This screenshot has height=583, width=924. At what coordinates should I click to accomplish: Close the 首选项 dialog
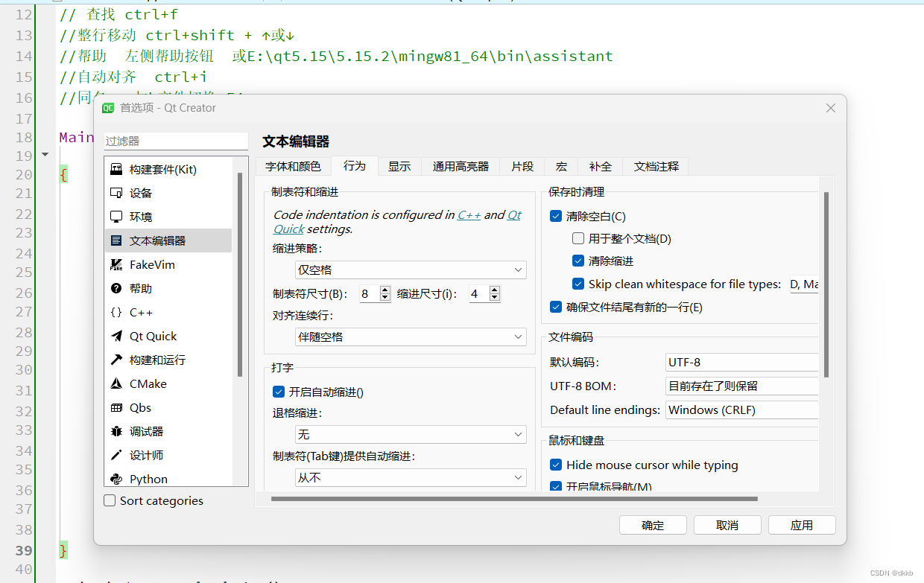pos(831,108)
